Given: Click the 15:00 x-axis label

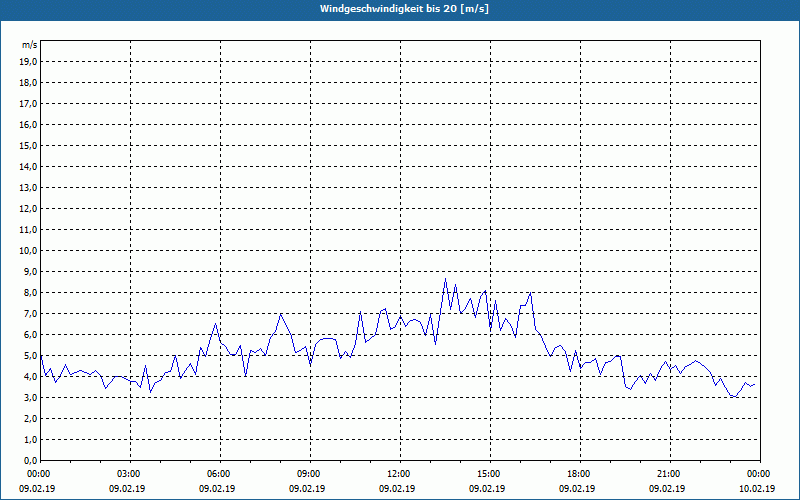Looking at the screenshot, I should coord(490,474).
